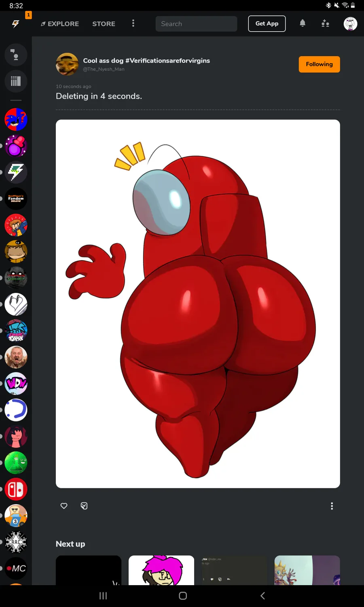Open the white mask sketch community icon
This screenshot has height=607, width=364.
[x=16, y=304]
